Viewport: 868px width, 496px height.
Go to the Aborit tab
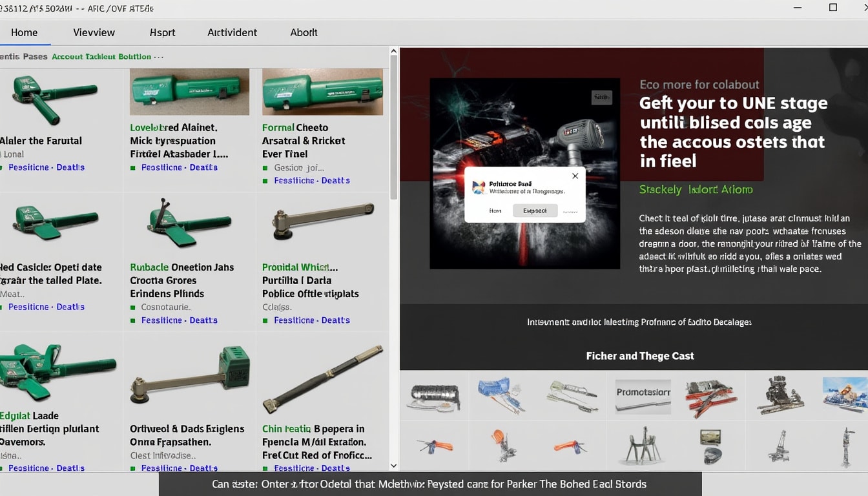click(x=304, y=32)
